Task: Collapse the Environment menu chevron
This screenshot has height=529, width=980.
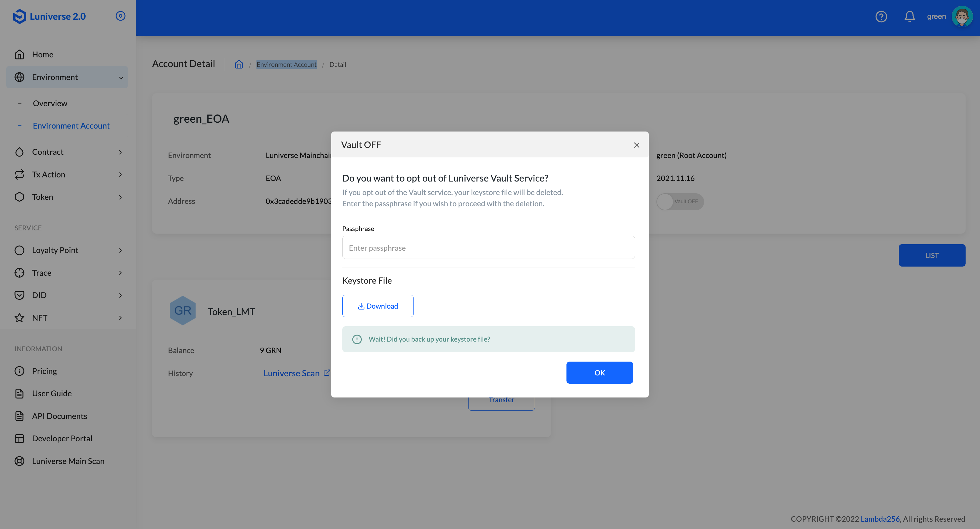Action: click(x=121, y=78)
